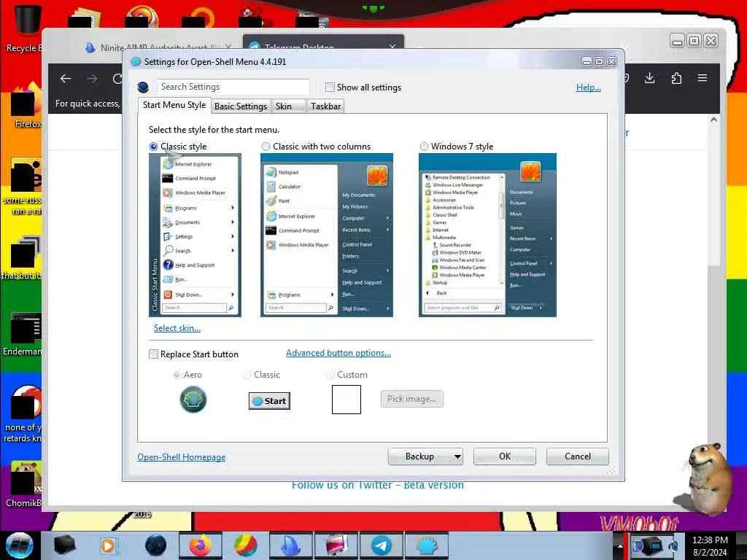Open the dark globe taskbar icon
This screenshot has height=560, width=747.
coord(156,545)
